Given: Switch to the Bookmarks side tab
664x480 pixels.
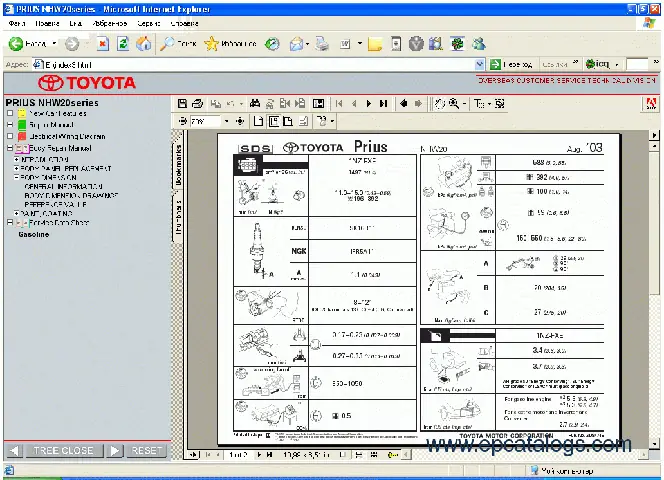Looking at the screenshot, I should tap(178, 165).
